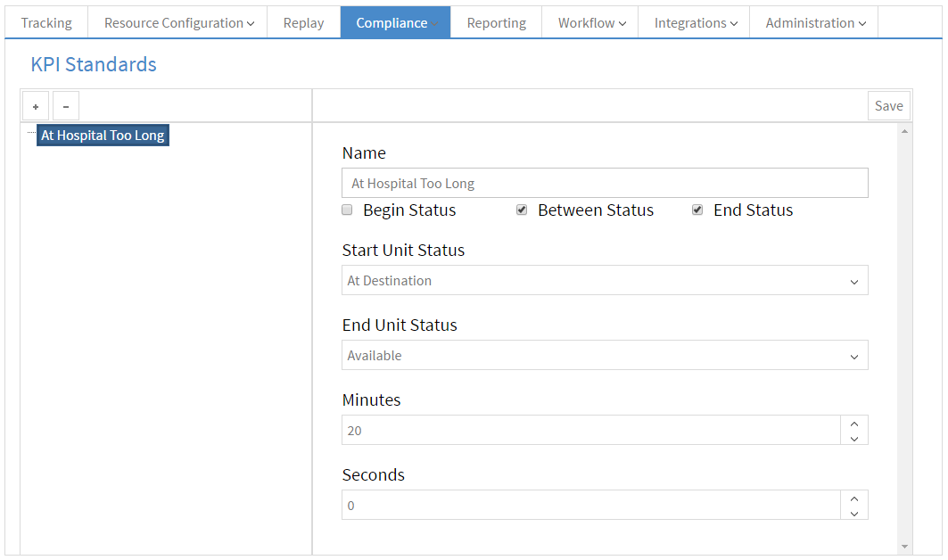Open the Start Unit Status dropdown
The height and width of the screenshot is (560, 948).
pyautogui.click(x=855, y=280)
